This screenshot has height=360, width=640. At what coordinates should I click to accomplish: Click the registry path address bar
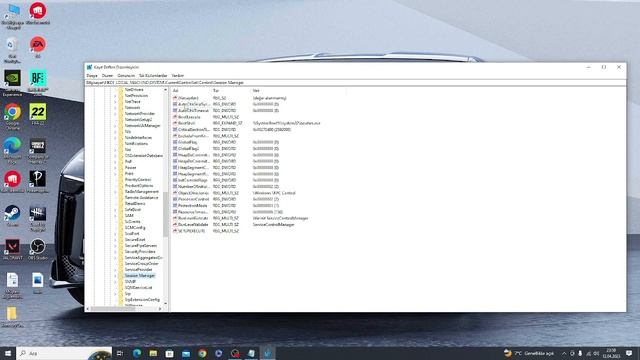coord(355,82)
